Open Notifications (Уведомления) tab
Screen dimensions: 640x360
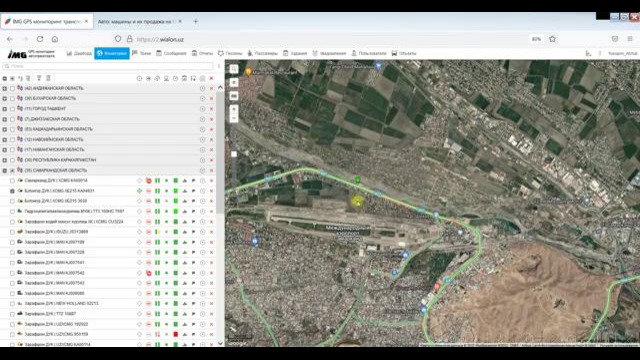tap(329, 53)
